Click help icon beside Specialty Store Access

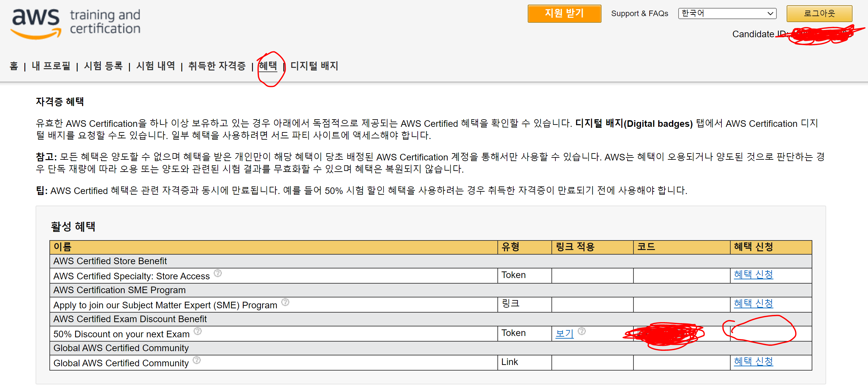218,273
